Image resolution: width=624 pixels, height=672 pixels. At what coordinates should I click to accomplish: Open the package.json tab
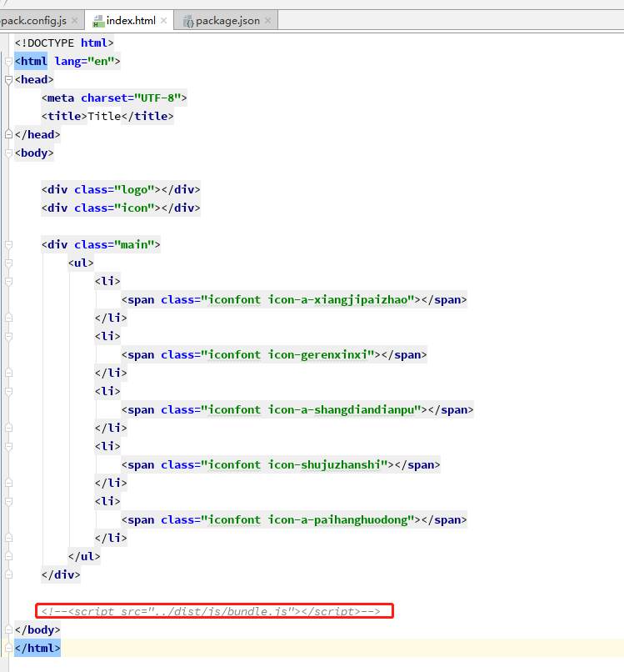(227, 21)
